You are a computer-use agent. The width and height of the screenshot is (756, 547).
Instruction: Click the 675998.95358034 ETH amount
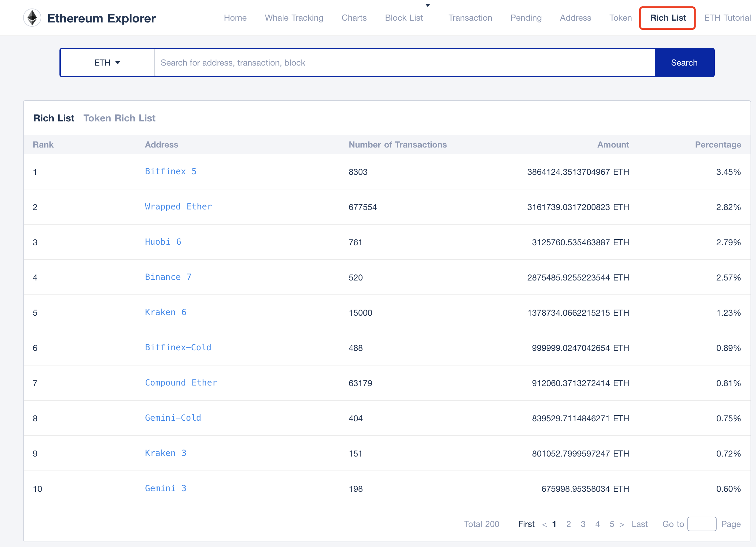tap(585, 489)
